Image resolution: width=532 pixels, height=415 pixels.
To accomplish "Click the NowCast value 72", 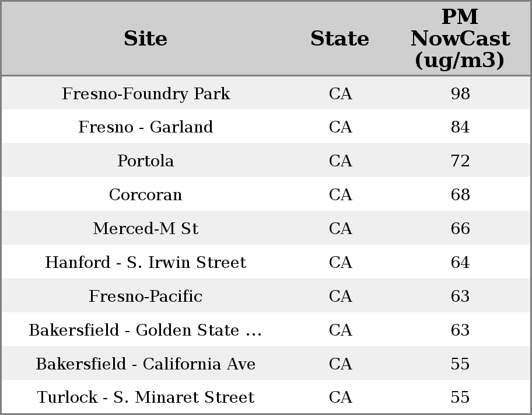I will coord(460,161).
